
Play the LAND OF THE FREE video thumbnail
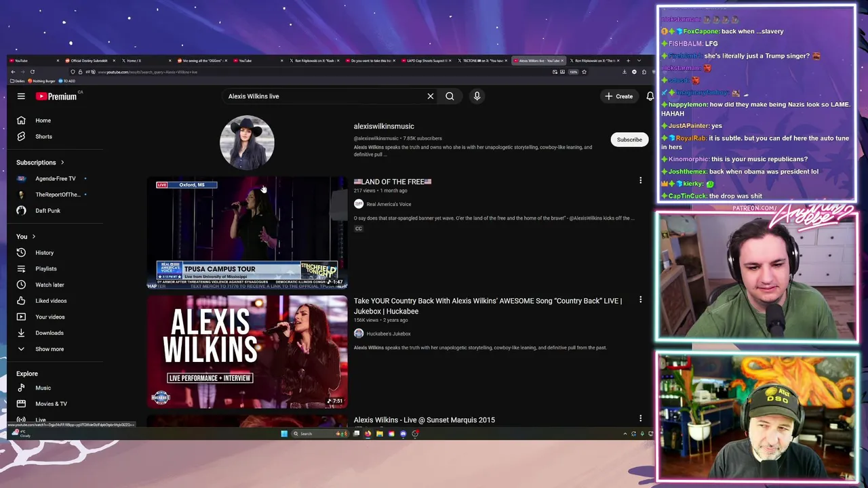247,233
